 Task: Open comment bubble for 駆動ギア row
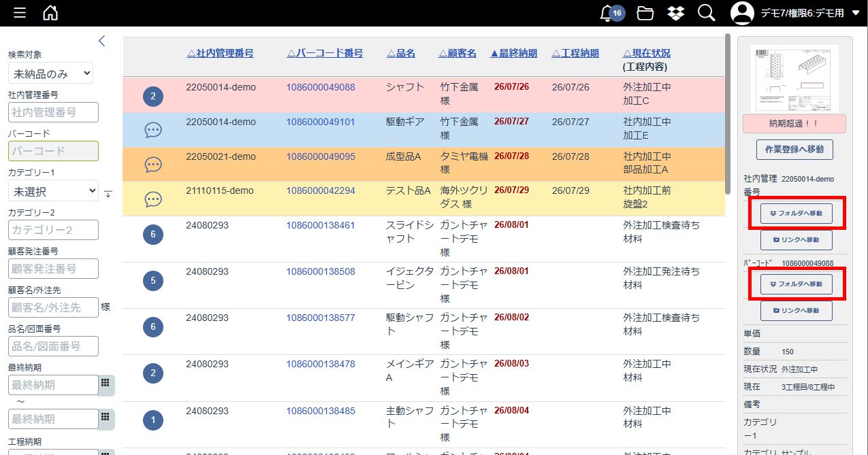[x=153, y=130]
